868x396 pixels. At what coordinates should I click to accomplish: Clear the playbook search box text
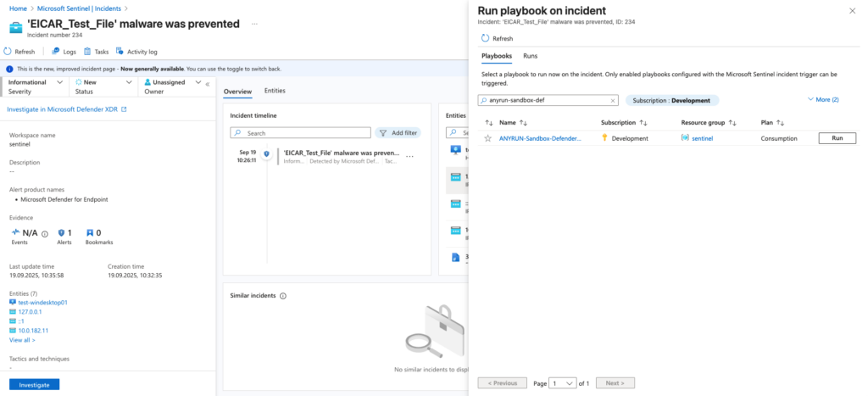tap(613, 100)
